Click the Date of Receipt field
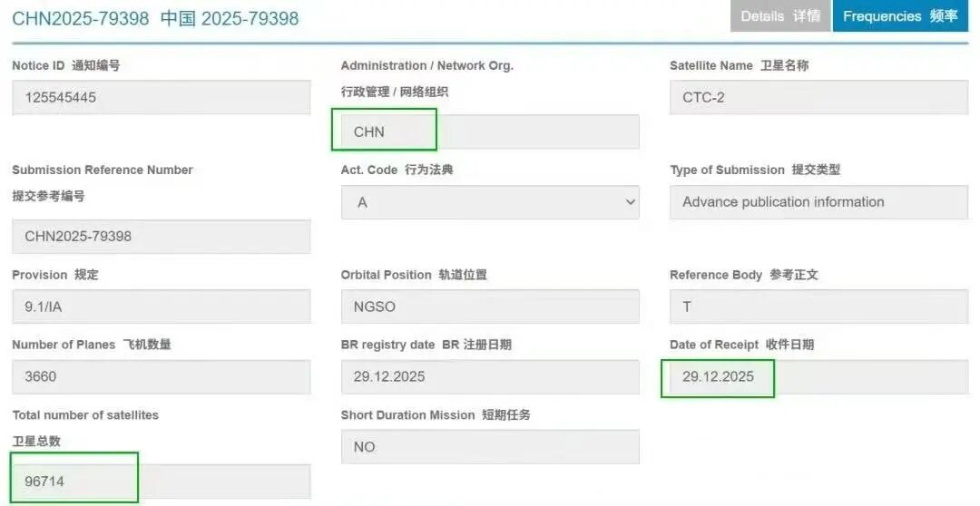 pos(818,376)
